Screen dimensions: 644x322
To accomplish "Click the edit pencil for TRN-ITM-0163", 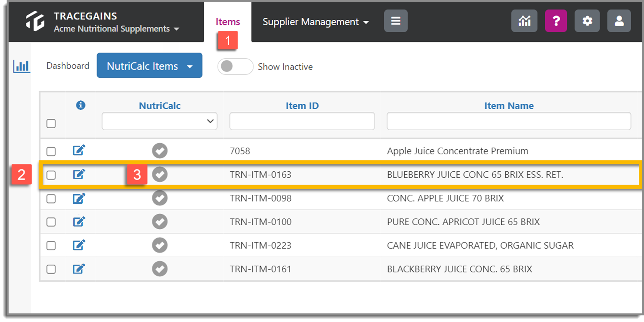I will coord(79,174).
